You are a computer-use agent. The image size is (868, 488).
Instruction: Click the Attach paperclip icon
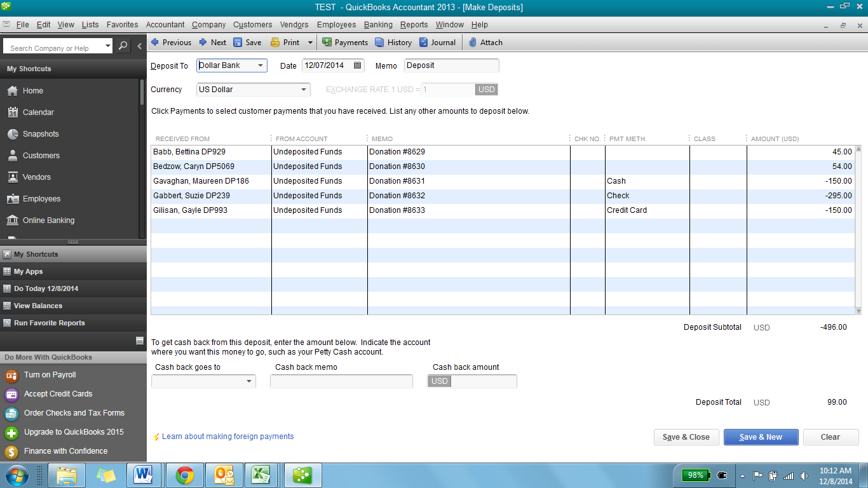(x=473, y=43)
